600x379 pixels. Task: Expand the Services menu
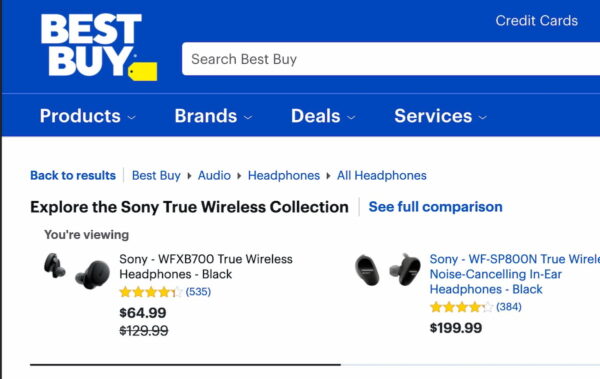(440, 116)
